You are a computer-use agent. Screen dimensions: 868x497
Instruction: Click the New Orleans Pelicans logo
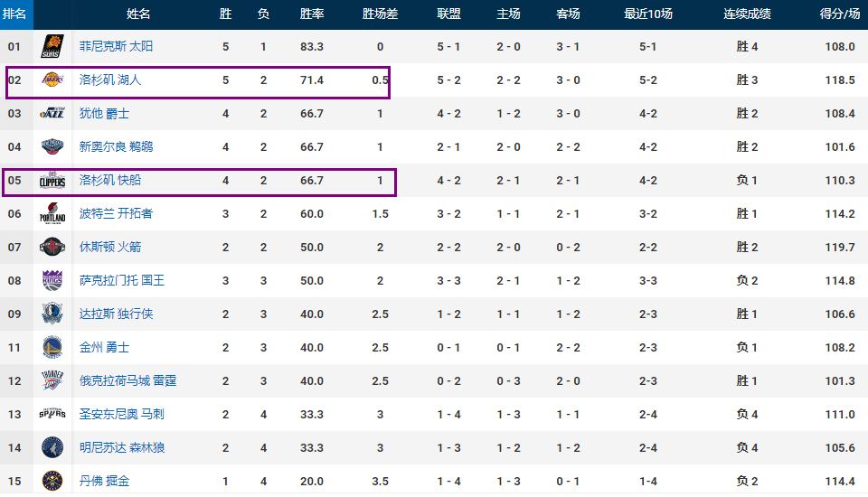52,146
